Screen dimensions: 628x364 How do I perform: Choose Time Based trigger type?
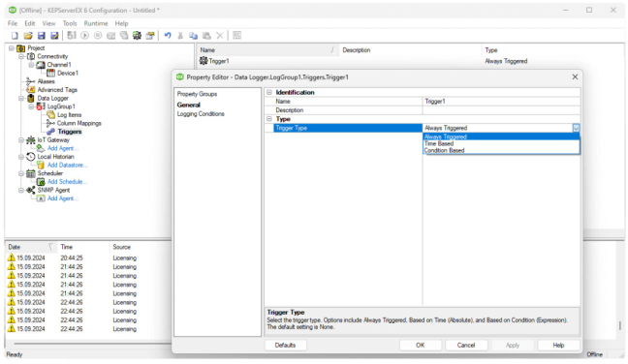pos(501,143)
